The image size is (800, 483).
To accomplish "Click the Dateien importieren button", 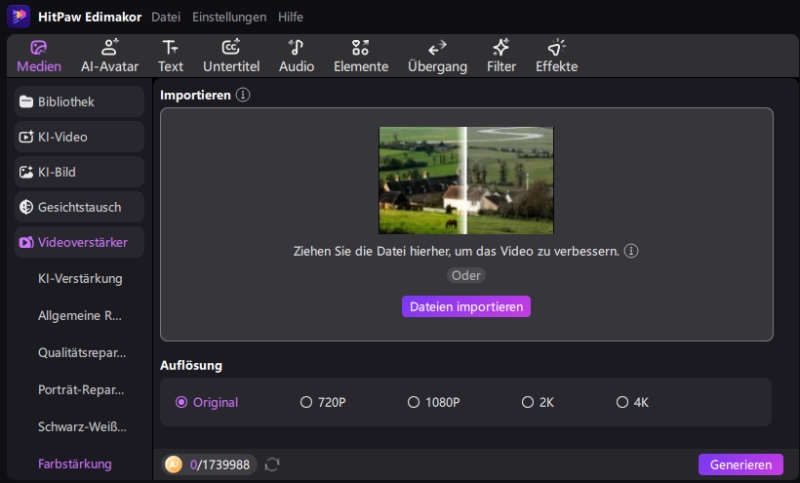I will 466,307.
